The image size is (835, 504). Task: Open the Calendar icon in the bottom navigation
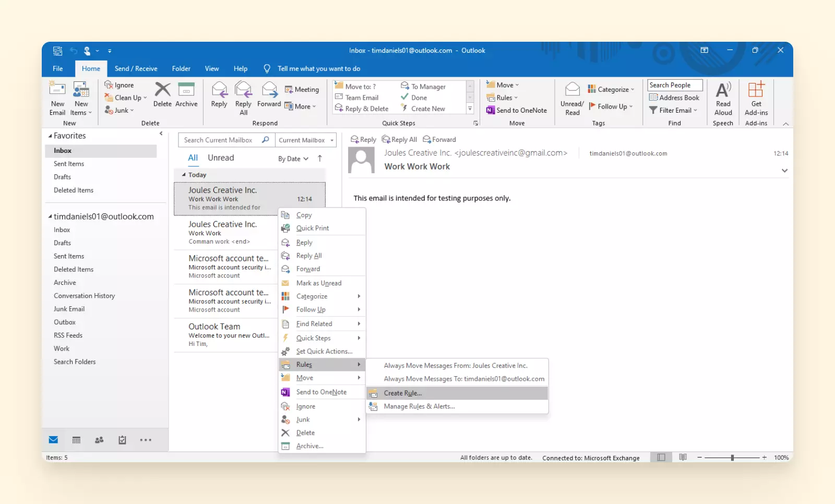[76, 440]
